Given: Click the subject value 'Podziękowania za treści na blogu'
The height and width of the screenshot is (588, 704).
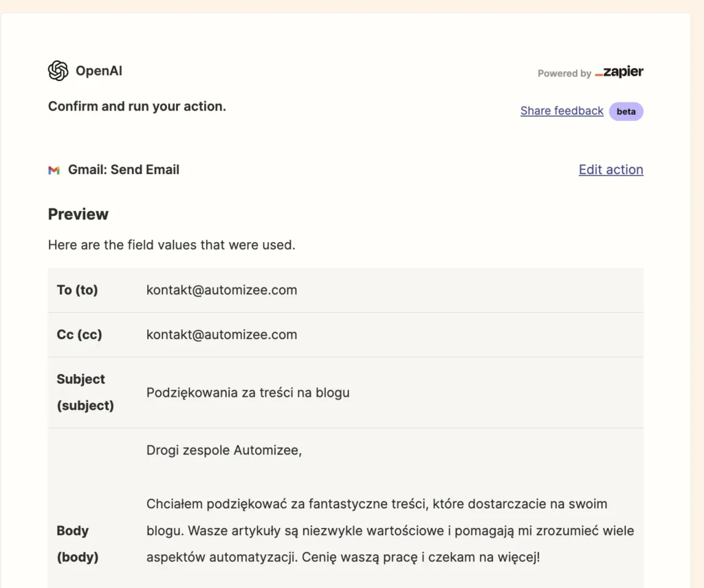Looking at the screenshot, I should pyautogui.click(x=247, y=393).
